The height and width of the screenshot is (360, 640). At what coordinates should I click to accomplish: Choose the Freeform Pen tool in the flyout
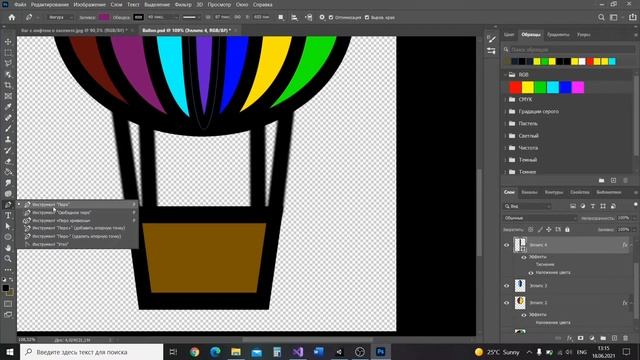point(78,213)
